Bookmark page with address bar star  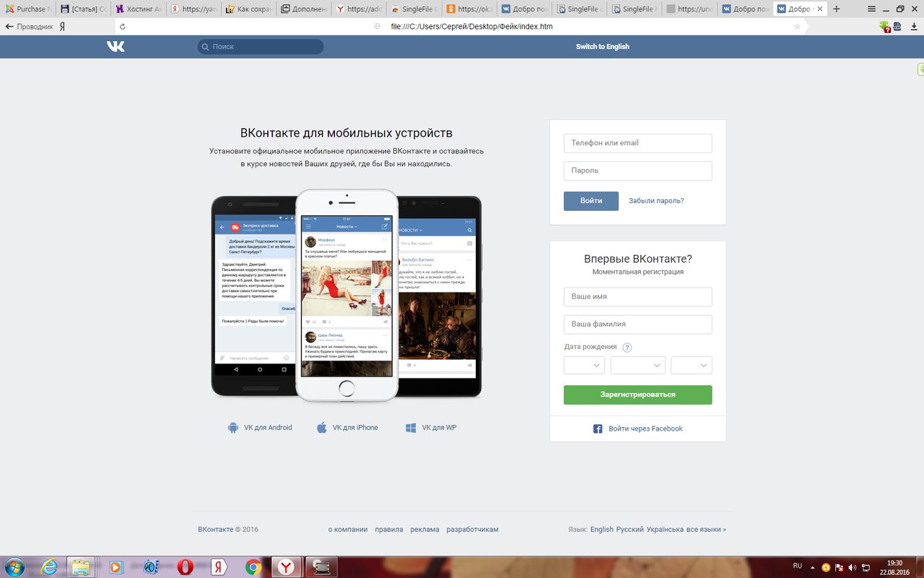pos(797,26)
